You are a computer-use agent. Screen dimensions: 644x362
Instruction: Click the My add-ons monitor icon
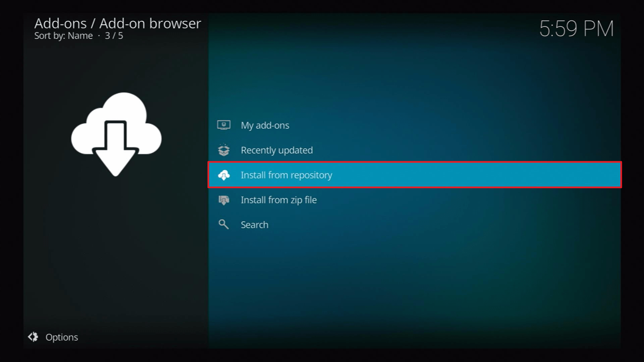tap(224, 125)
